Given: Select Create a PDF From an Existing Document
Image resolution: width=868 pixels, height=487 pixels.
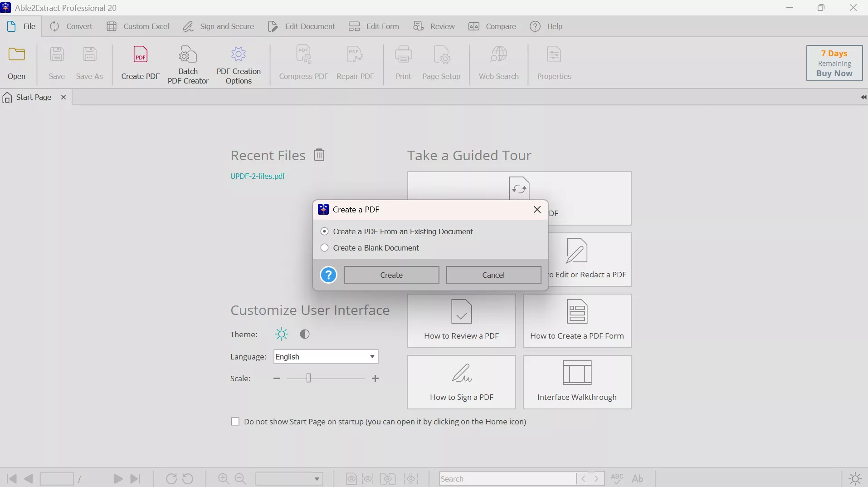Looking at the screenshot, I should pyautogui.click(x=324, y=231).
